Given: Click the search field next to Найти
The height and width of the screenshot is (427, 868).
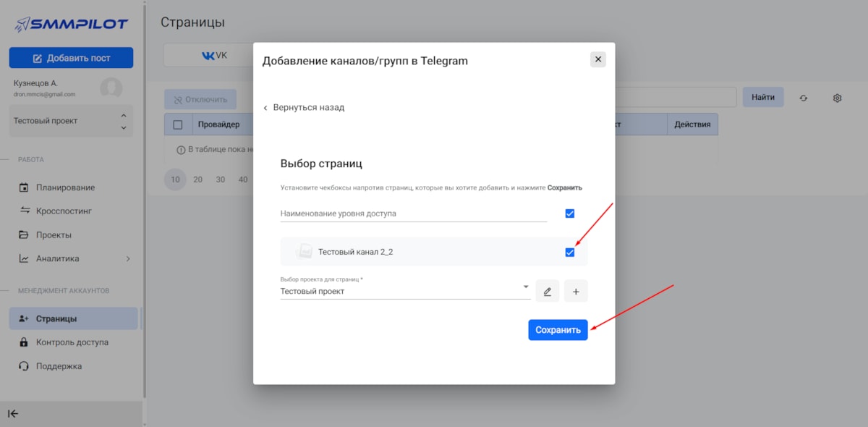Looking at the screenshot, I should (676, 97).
